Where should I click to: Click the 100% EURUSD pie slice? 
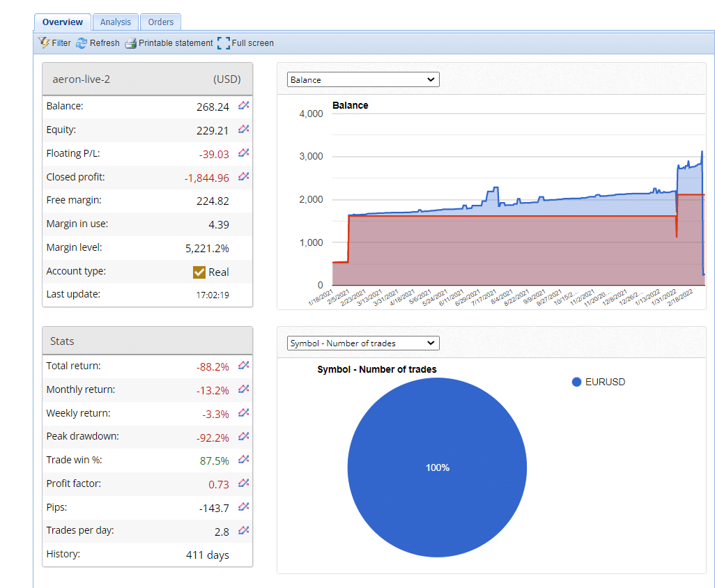click(x=437, y=467)
